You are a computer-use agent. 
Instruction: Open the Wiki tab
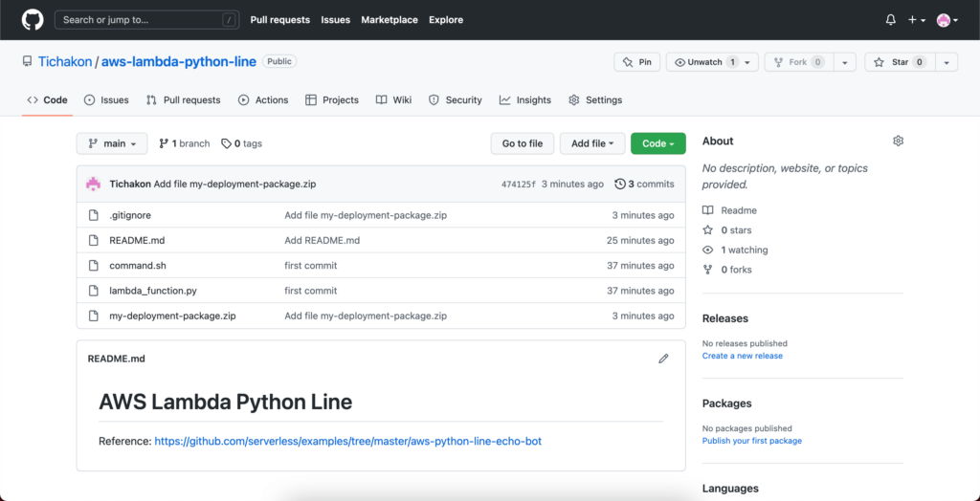coord(393,100)
